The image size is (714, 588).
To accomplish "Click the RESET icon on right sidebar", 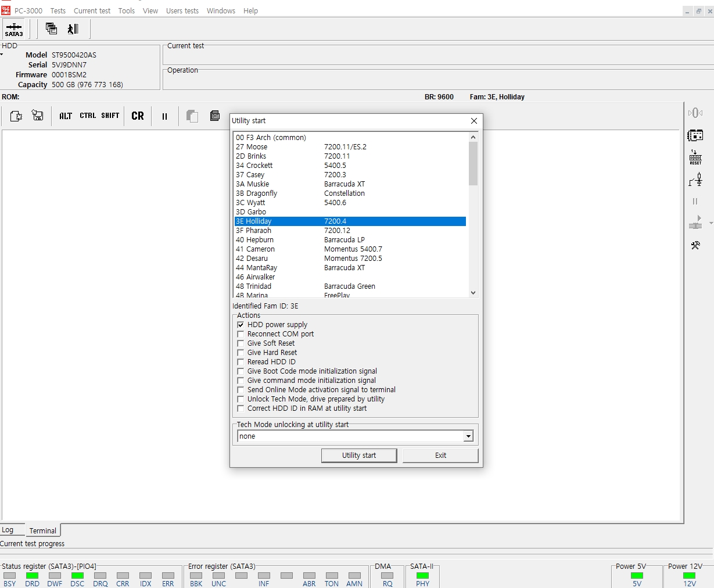I will [x=695, y=157].
